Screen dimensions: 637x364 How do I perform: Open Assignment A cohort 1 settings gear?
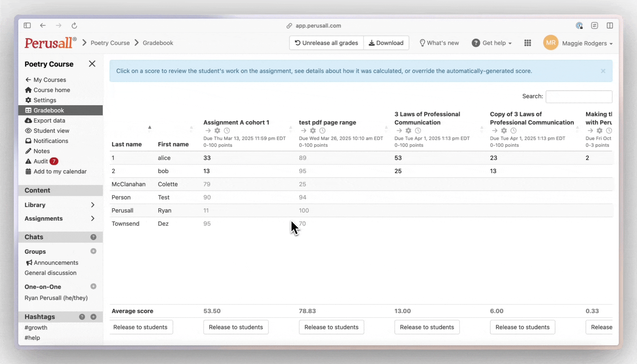217,131
